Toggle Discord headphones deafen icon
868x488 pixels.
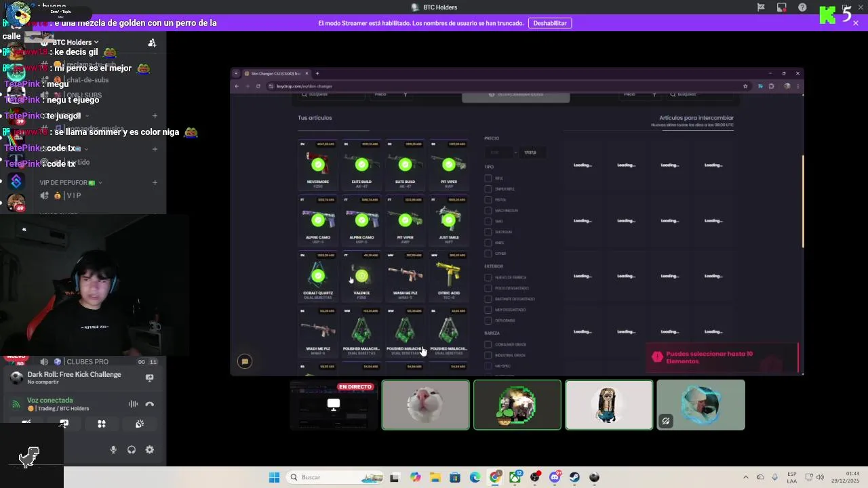pos(132,449)
